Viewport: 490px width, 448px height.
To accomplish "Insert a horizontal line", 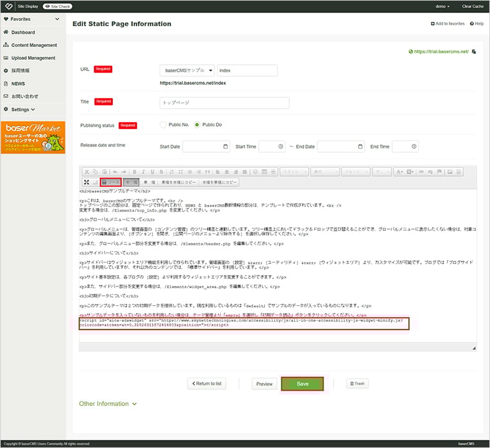I will click(273, 172).
